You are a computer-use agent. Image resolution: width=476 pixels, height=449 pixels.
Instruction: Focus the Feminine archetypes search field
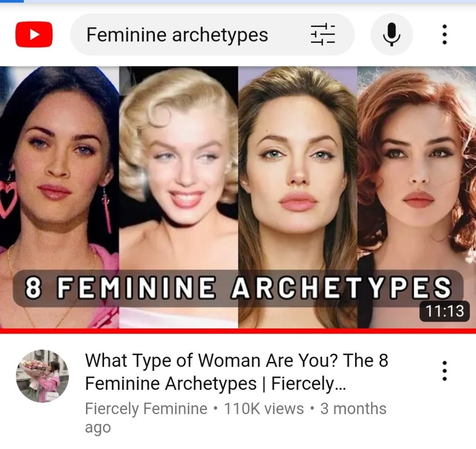(212, 34)
